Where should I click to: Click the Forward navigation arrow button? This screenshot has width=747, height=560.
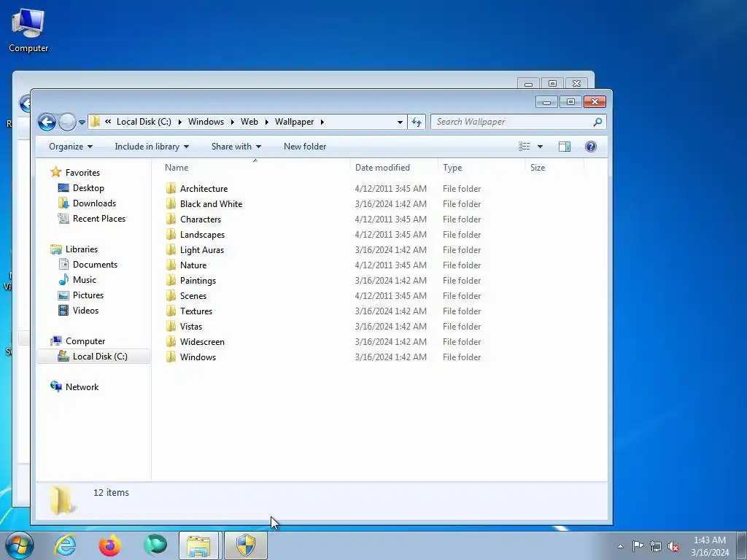point(67,122)
